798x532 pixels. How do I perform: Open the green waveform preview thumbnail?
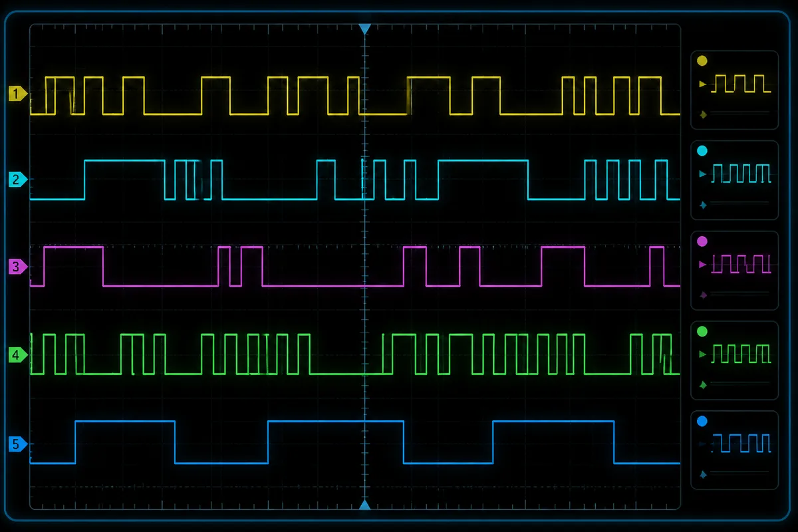(x=741, y=353)
